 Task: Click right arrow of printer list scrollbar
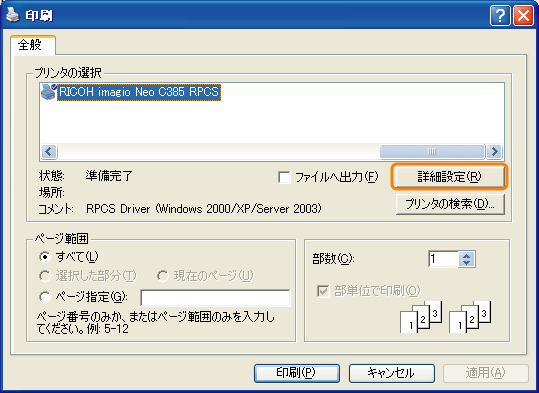click(494, 151)
